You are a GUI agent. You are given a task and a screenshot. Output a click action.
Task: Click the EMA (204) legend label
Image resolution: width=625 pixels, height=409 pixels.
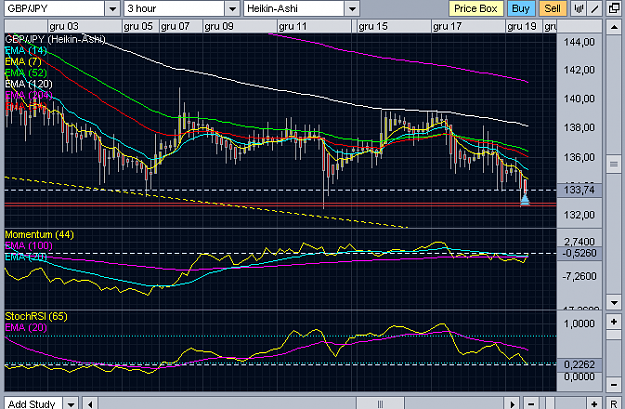29,95
